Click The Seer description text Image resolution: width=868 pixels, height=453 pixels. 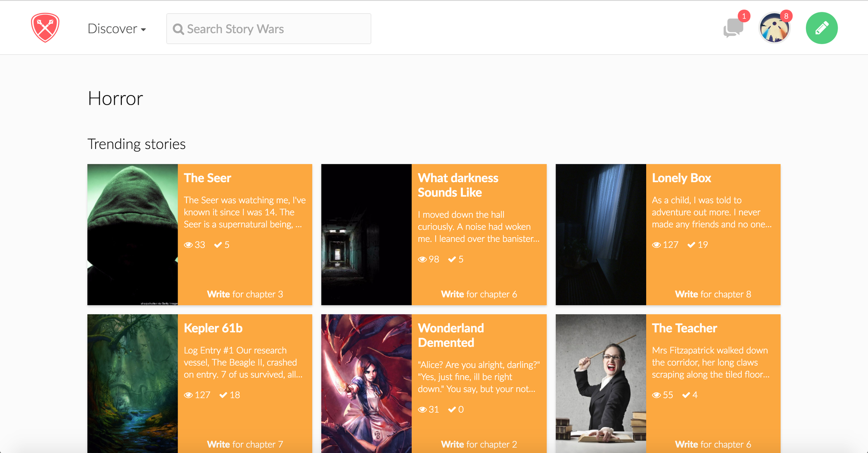click(x=245, y=212)
